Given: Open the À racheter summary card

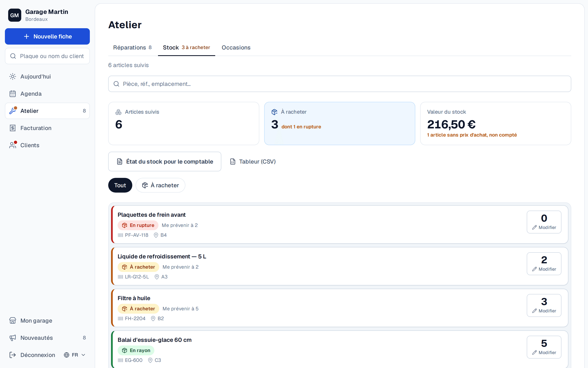Looking at the screenshot, I should 340,123.
